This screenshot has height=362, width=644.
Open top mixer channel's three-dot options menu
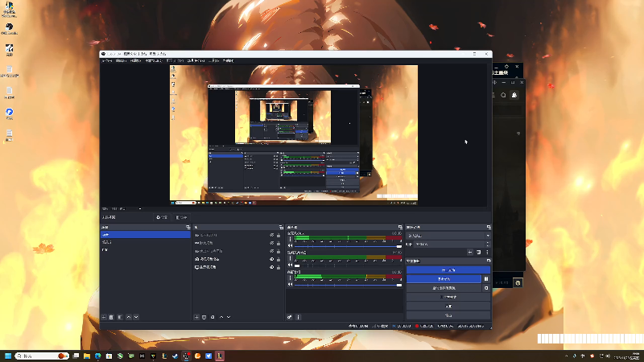(x=291, y=239)
